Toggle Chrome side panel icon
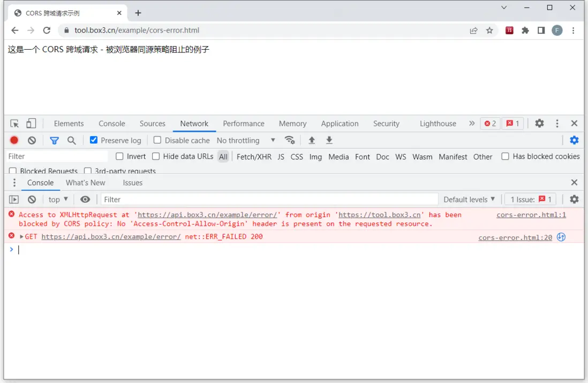Image resolution: width=588 pixels, height=383 pixels. pyautogui.click(x=541, y=30)
